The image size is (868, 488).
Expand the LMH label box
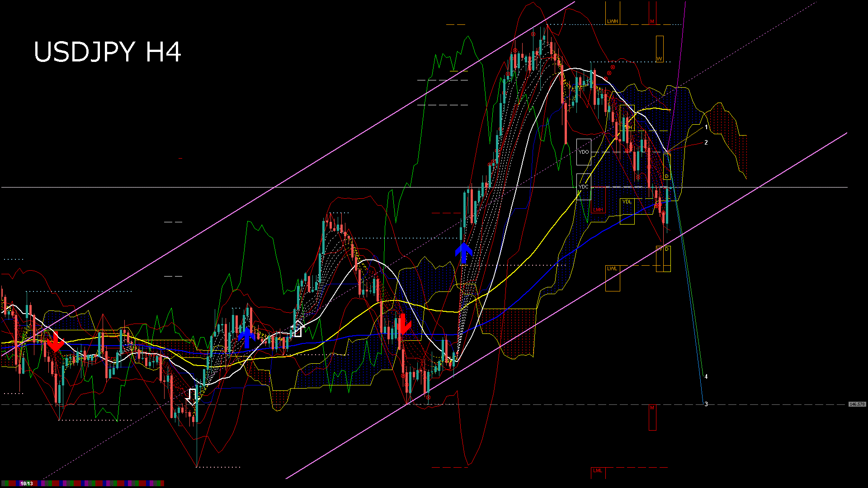click(x=599, y=209)
